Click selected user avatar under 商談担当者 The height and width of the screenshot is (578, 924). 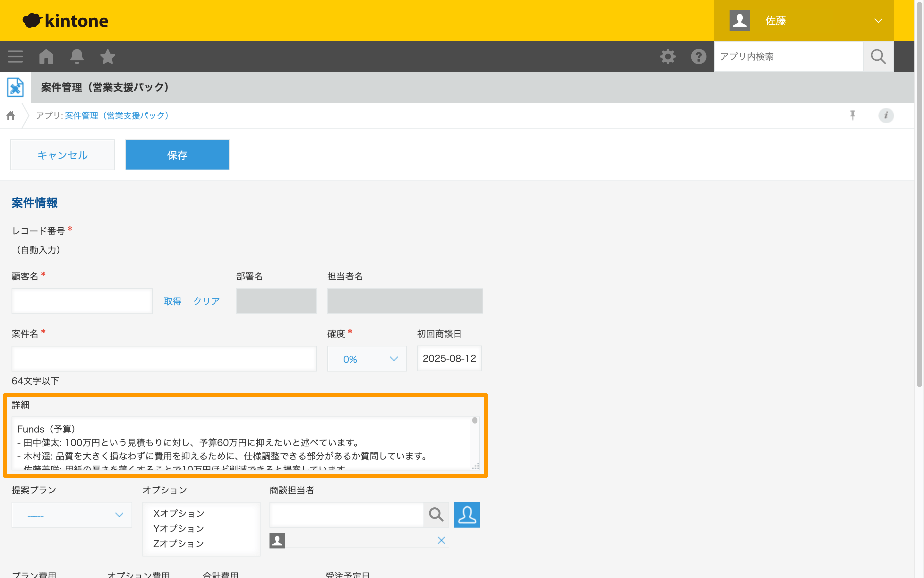[277, 540]
